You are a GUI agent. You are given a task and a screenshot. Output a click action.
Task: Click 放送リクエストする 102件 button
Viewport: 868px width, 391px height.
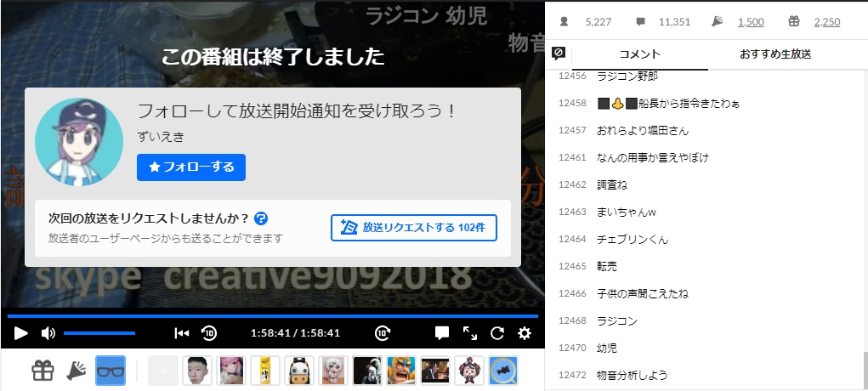[413, 228]
